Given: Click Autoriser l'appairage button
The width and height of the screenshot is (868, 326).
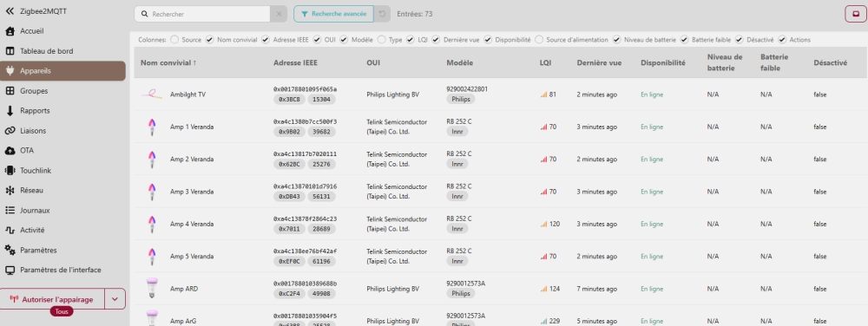Looking at the screenshot, I should coord(52,299).
